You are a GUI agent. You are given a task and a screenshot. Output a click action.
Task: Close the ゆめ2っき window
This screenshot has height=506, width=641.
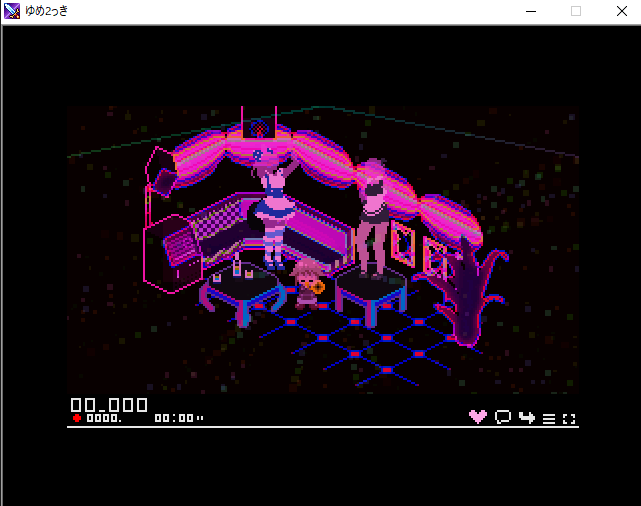click(x=622, y=11)
